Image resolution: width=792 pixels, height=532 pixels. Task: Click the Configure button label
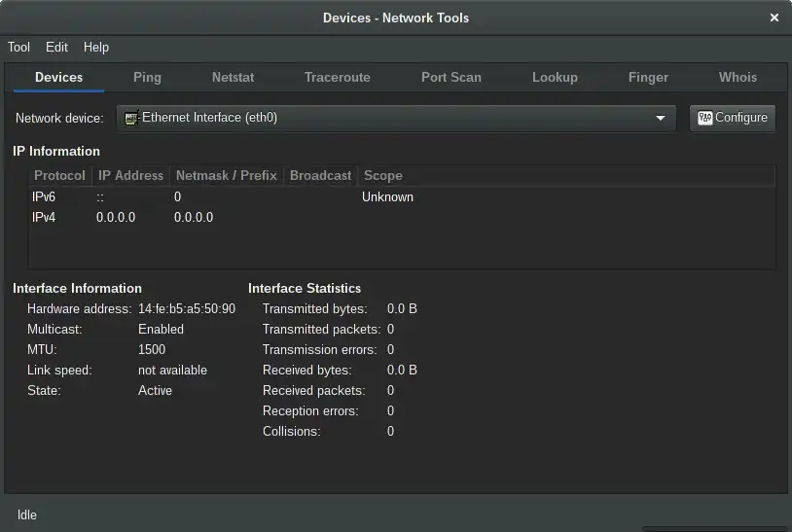click(x=741, y=118)
